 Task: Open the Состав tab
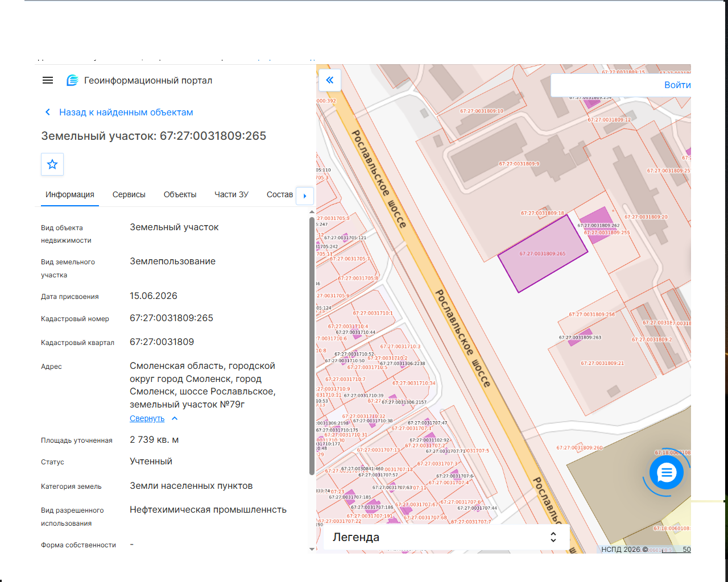(279, 194)
